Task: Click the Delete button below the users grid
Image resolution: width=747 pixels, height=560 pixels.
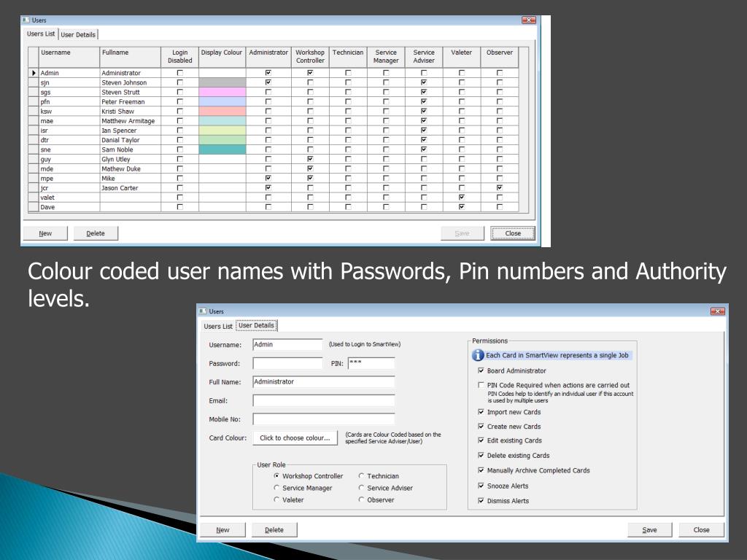Action: 96,233
